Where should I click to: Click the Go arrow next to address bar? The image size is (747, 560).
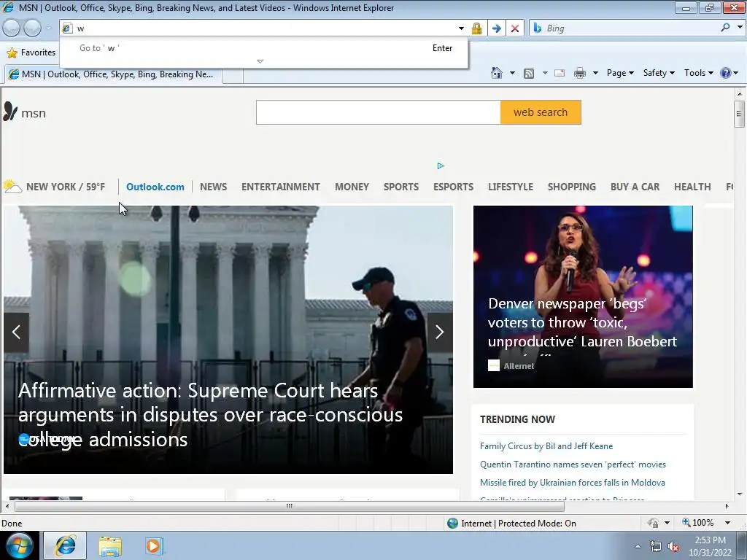(496, 28)
